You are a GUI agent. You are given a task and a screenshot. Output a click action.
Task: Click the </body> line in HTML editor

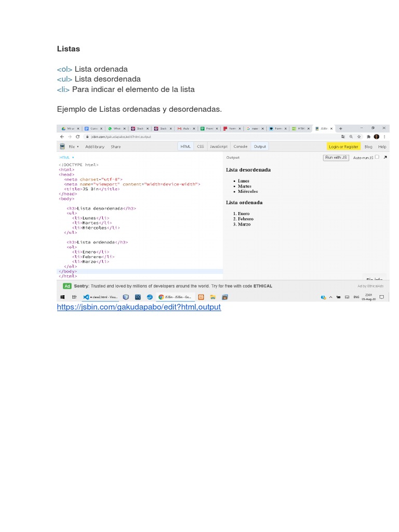pyautogui.click(x=68, y=271)
